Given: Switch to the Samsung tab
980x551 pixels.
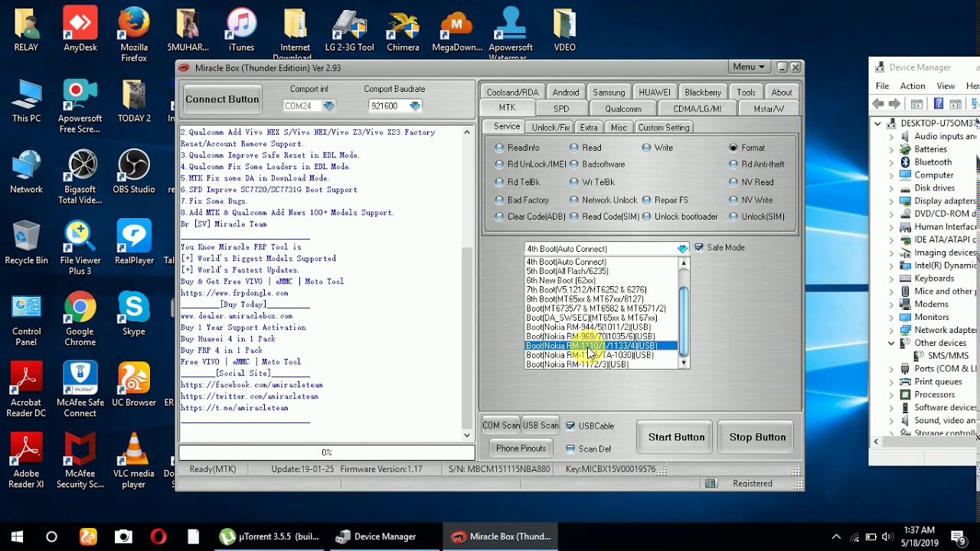Looking at the screenshot, I should click(609, 92).
